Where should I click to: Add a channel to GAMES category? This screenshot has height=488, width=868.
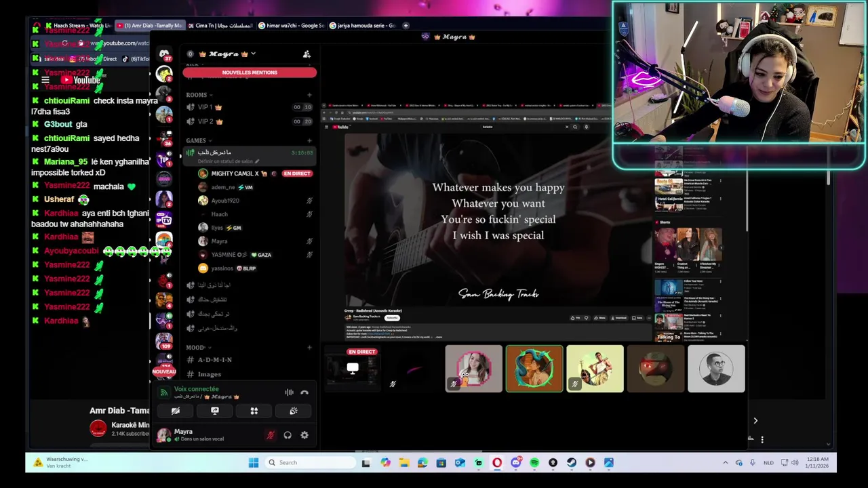point(309,141)
